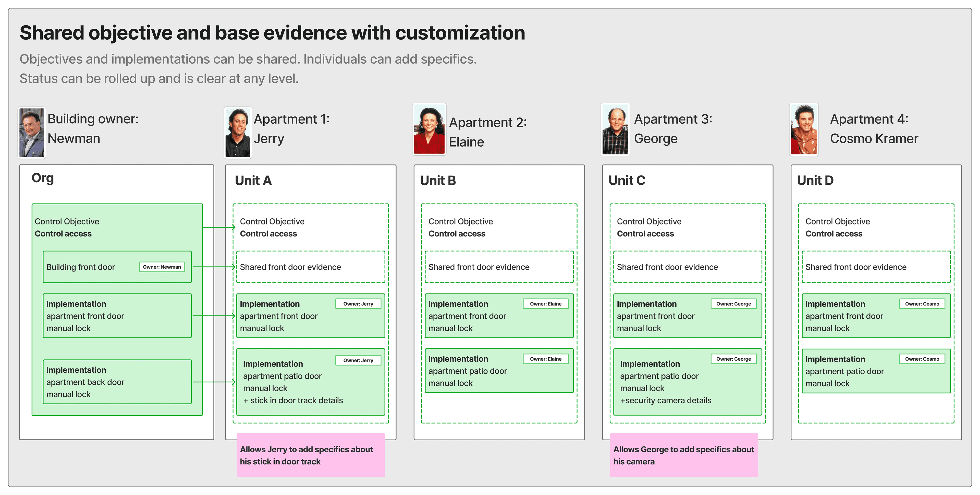Screen dimensions: 980x495
Task: Select 'Owner: Cosmo' tag on front door implementation
Action: pos(922,304)
